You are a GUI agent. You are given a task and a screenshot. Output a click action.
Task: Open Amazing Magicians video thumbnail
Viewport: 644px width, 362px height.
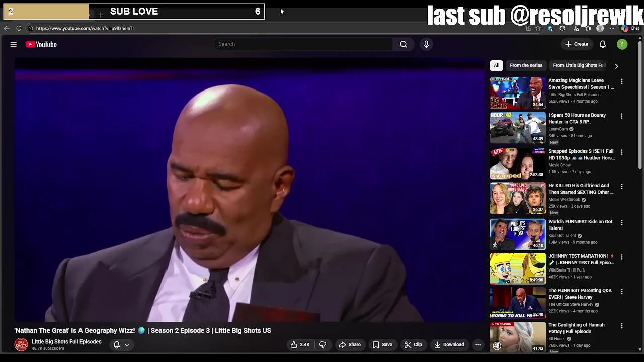pos(518,93)
